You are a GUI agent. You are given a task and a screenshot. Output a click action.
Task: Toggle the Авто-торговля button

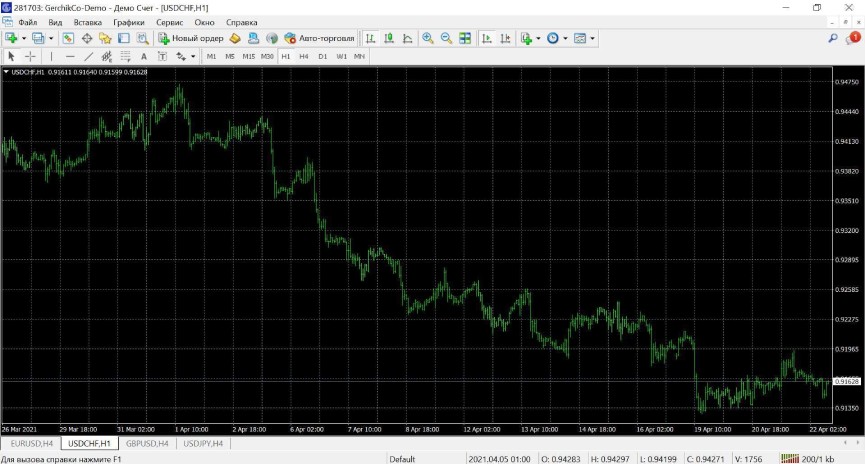(x=319, y=38)
